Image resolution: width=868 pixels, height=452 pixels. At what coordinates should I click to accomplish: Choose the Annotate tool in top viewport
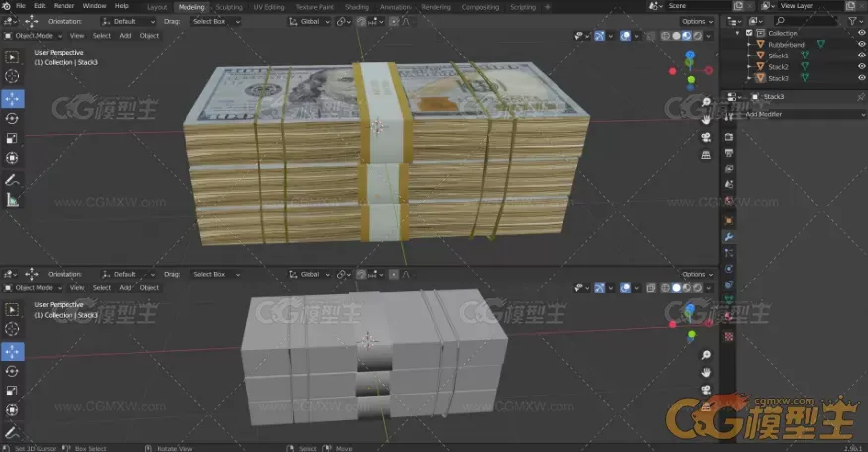(x=12, y=180)
